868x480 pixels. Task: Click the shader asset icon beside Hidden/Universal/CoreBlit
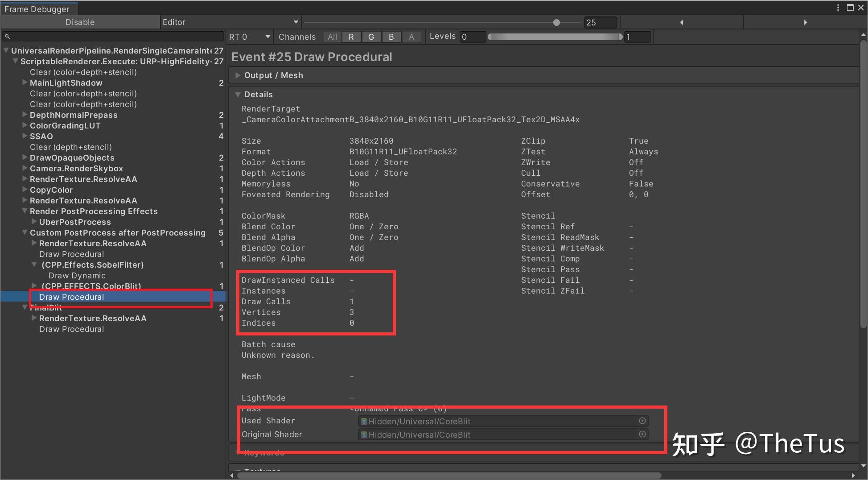click(x=364, y=421)
